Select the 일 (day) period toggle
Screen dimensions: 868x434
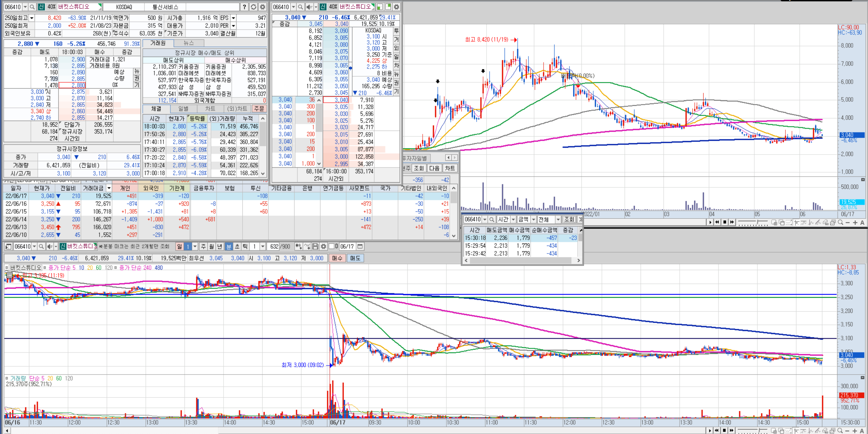tap(179, 246)
